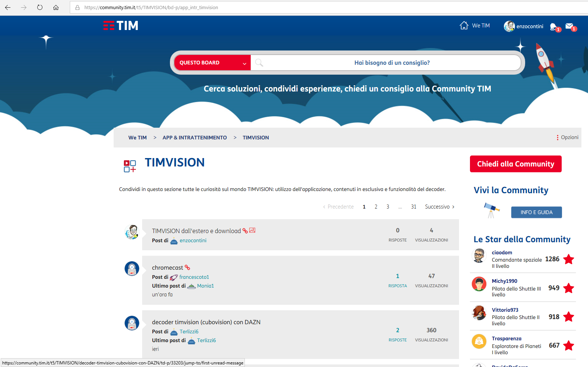Click the enzocontini profile avatar in header
Screen dimensions: 588x367
509,26
